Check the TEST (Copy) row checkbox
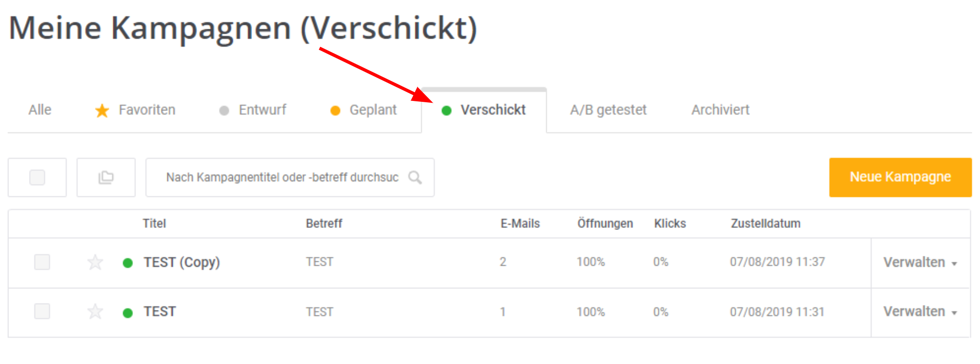This screenshot has width=980, height=364. click(x=42, y=262)
